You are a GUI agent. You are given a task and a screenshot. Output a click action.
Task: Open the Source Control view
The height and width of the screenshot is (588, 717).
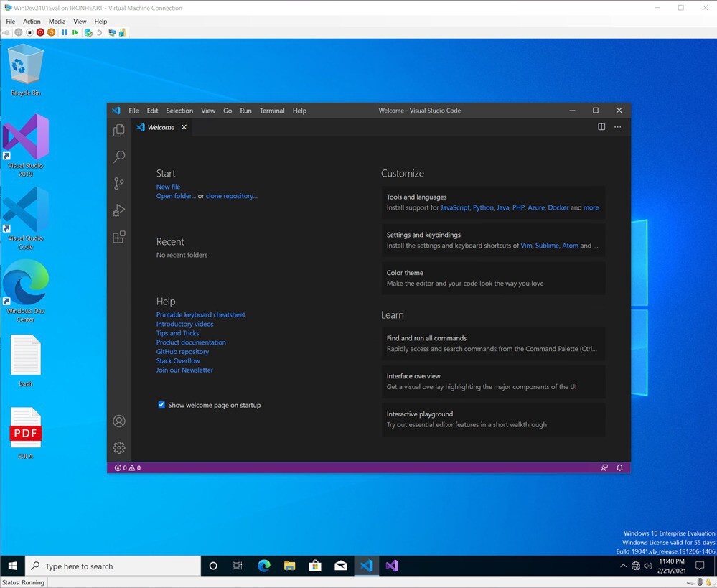pyautogui.click(x=119, y=184)
